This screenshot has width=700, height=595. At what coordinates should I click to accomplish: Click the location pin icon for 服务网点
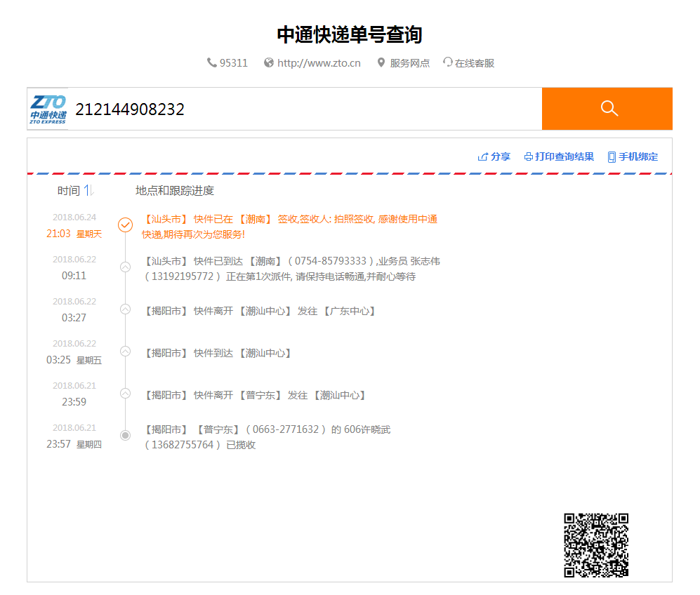tap(381, 62)
